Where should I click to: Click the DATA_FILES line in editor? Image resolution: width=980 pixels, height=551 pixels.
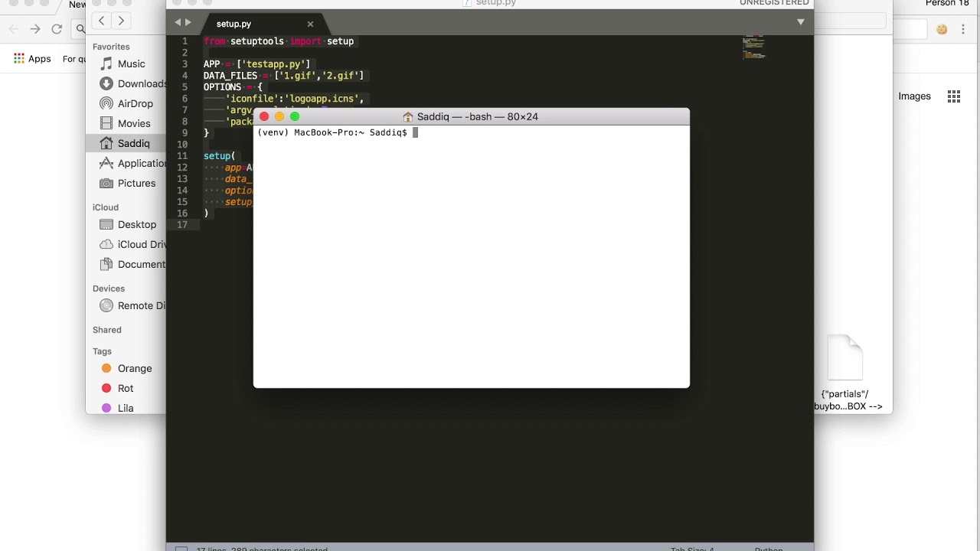(284, 76)
